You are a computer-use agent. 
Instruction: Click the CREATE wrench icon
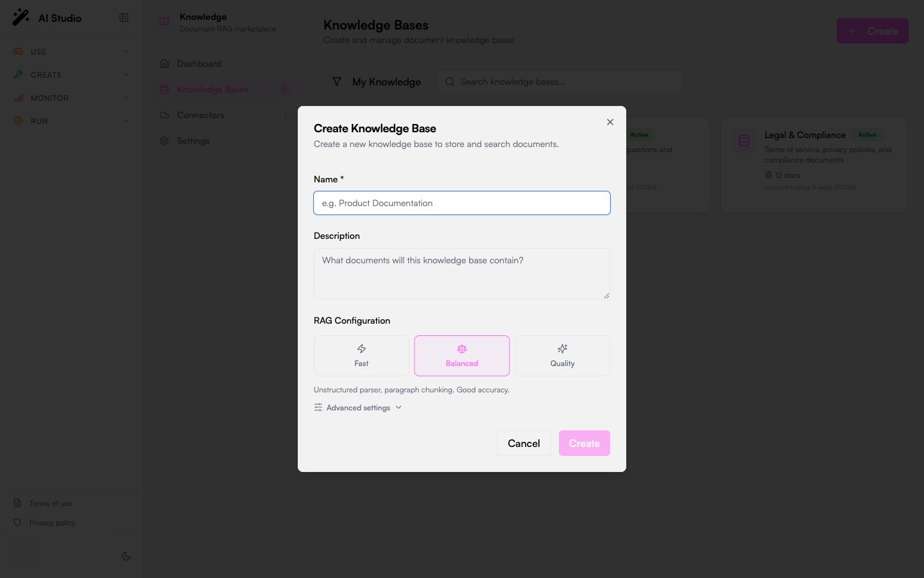pos(18,74)
